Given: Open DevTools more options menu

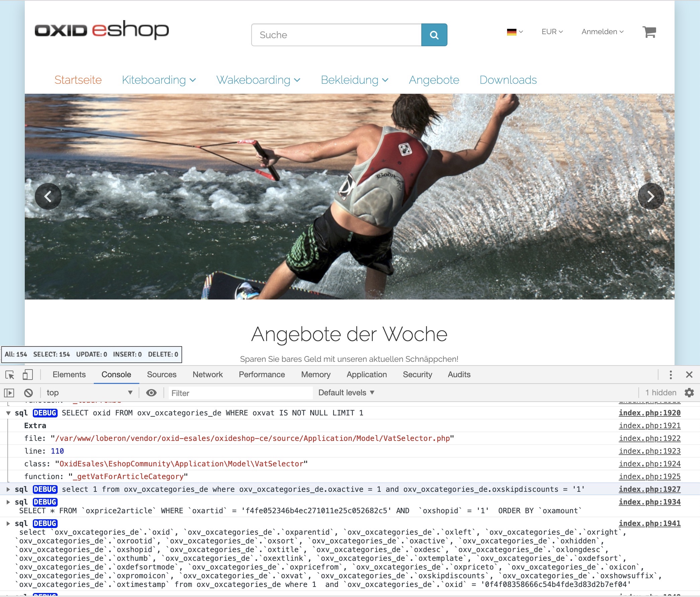Looking at the screenshot, I should [x=671, y=375].
